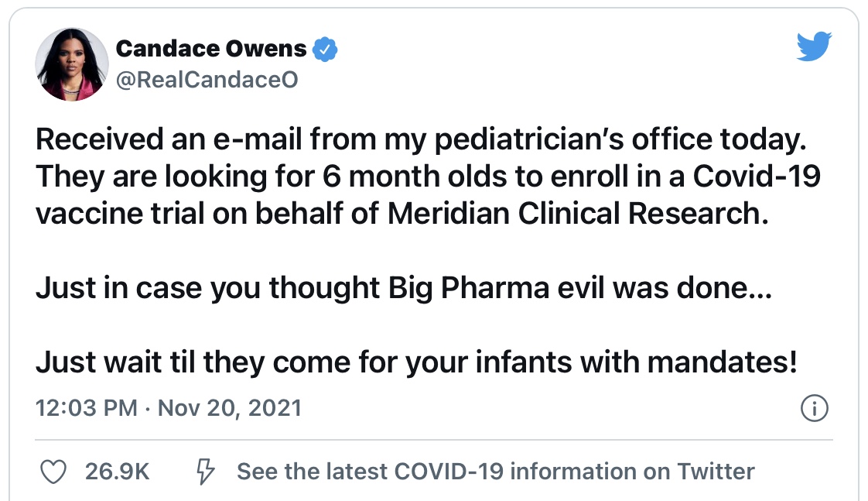Click the Nov 20, 2021 date
The width and height of the screenshot is (868, 501).
tap(230, 408)
